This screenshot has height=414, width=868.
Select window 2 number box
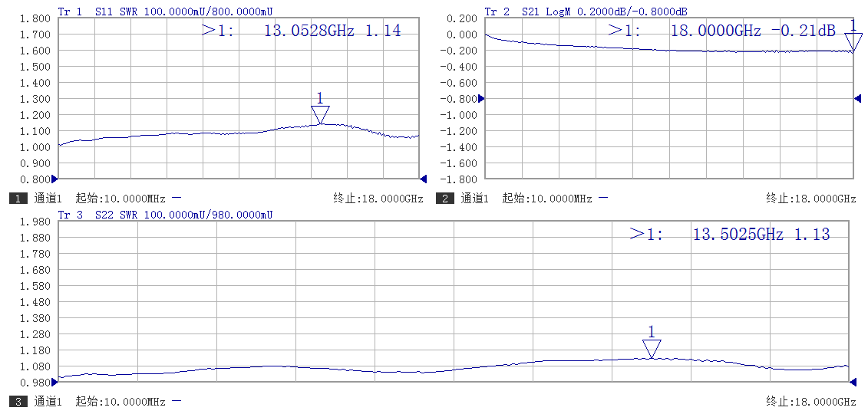pos(444,199)
